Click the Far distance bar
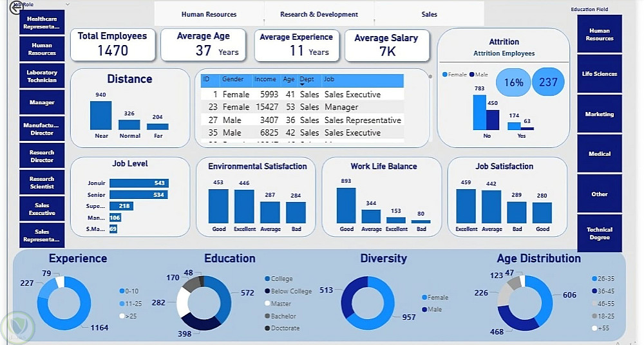 (158, 127)
